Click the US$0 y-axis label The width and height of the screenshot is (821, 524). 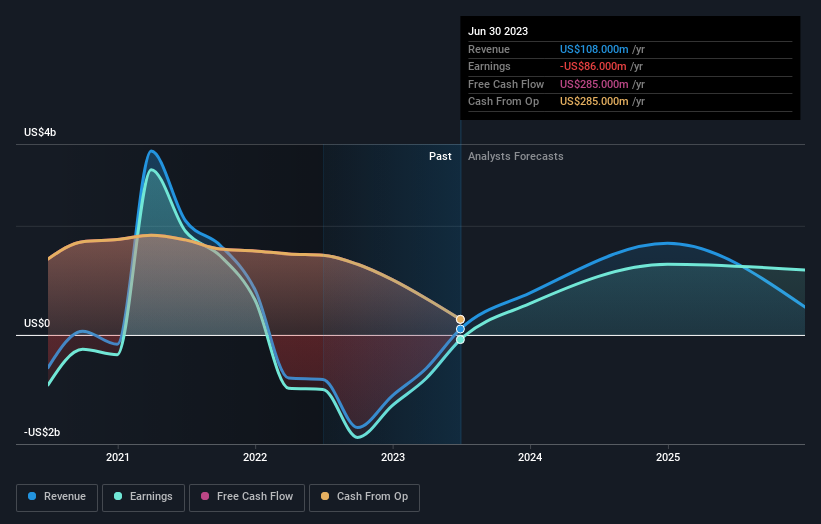(37, 324)
